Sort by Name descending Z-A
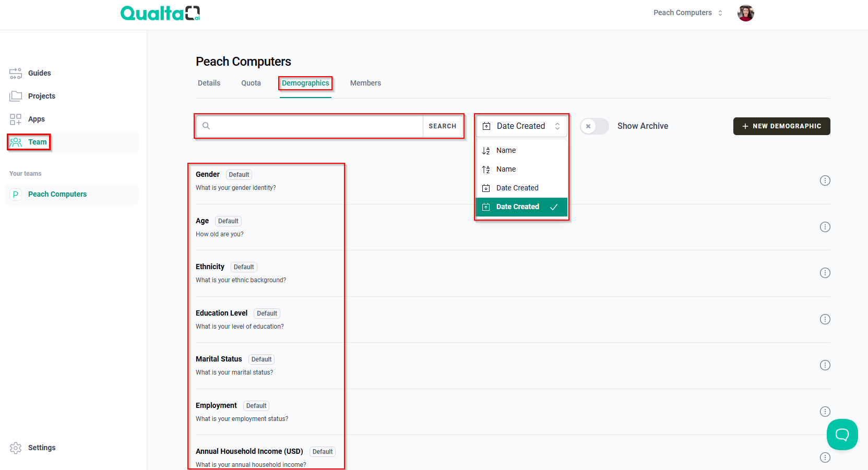 (521, 169)
